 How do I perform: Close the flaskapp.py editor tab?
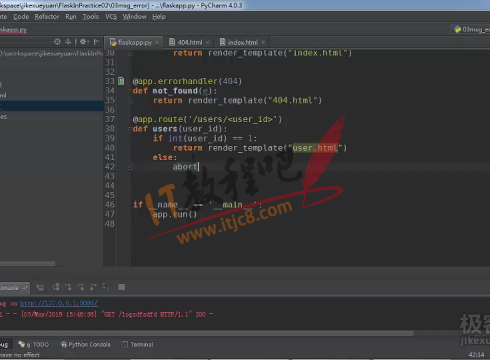(157, 42)
